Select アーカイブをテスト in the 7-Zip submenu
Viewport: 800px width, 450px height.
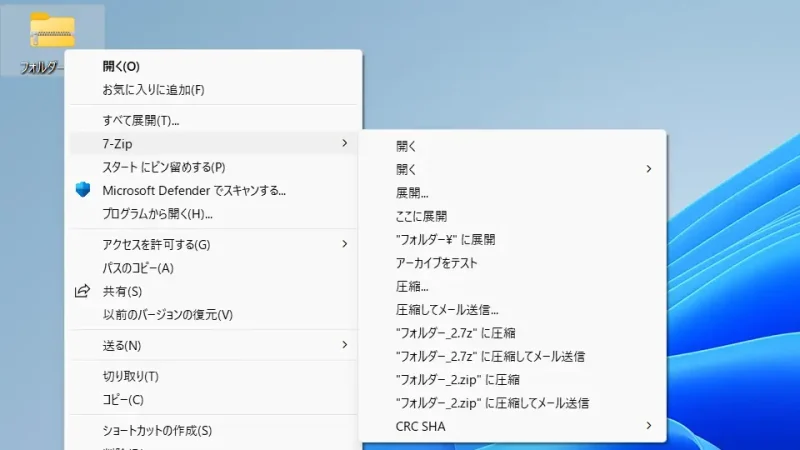pyautogui.click(x=437, y=263)
